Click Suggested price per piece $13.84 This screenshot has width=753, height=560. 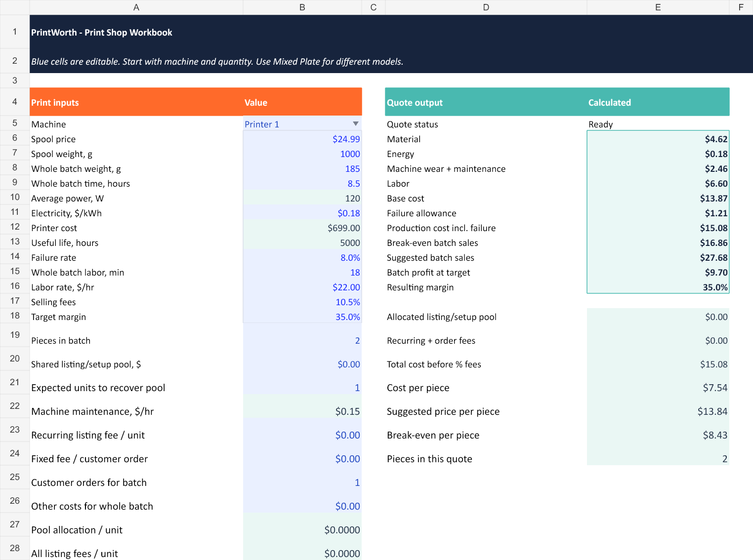pos(658,407)
